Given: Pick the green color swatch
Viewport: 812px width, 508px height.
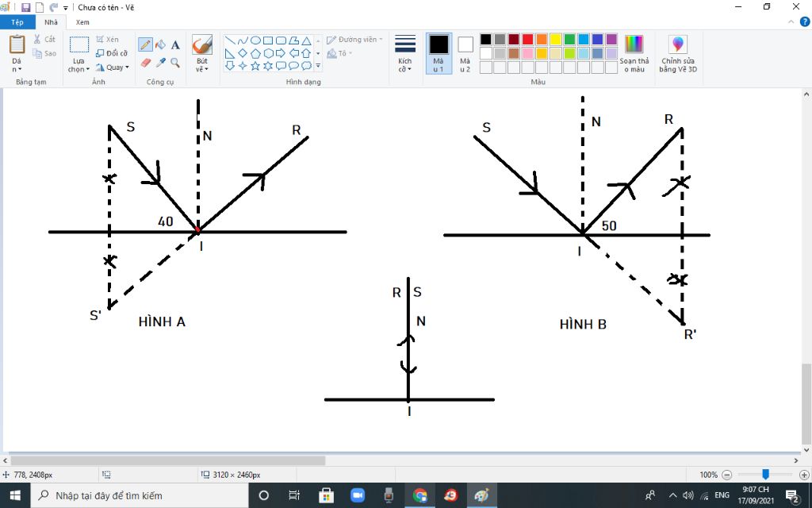Looking at the screenshot, I should click(x=569, y=40).
